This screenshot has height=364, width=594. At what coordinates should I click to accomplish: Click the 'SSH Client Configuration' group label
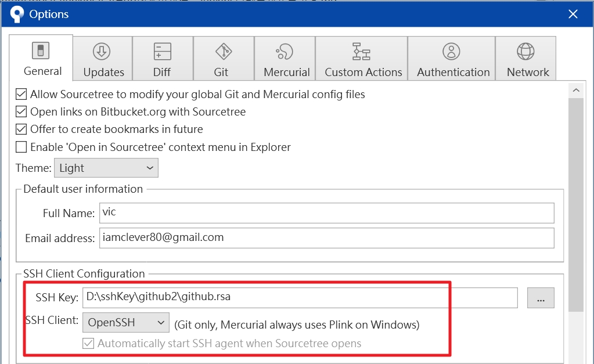point(84,274)
